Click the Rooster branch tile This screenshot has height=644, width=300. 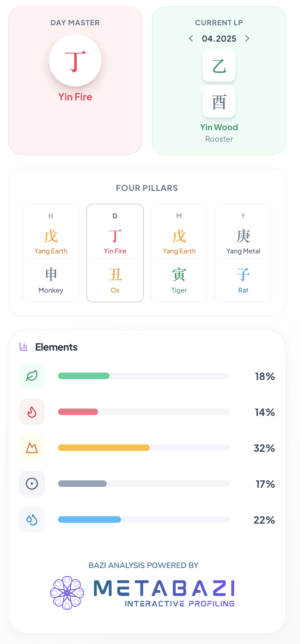219,101
